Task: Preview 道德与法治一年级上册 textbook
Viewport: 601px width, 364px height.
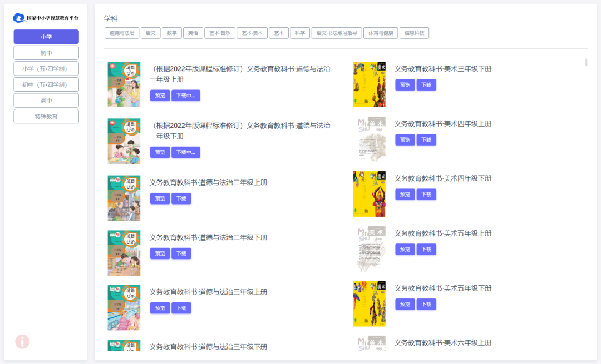Action: point(160,95)
